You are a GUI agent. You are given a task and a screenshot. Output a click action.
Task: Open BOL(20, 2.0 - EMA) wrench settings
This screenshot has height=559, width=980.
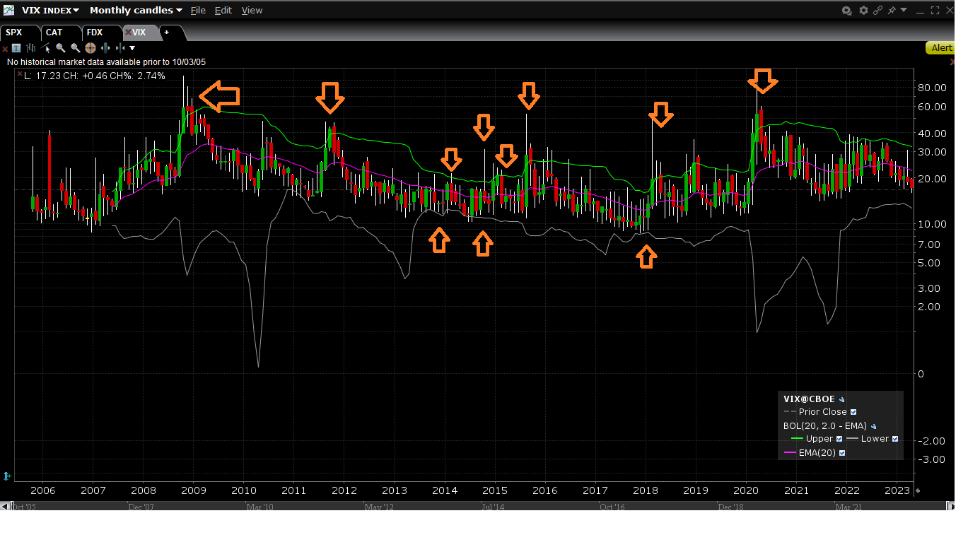click(873, 426)
